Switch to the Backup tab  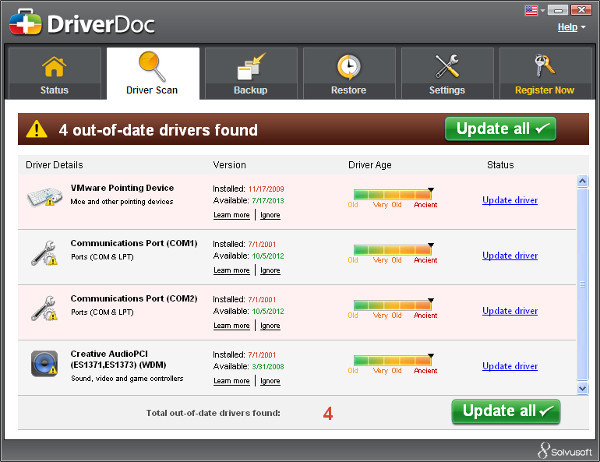(x=250, y=74)
